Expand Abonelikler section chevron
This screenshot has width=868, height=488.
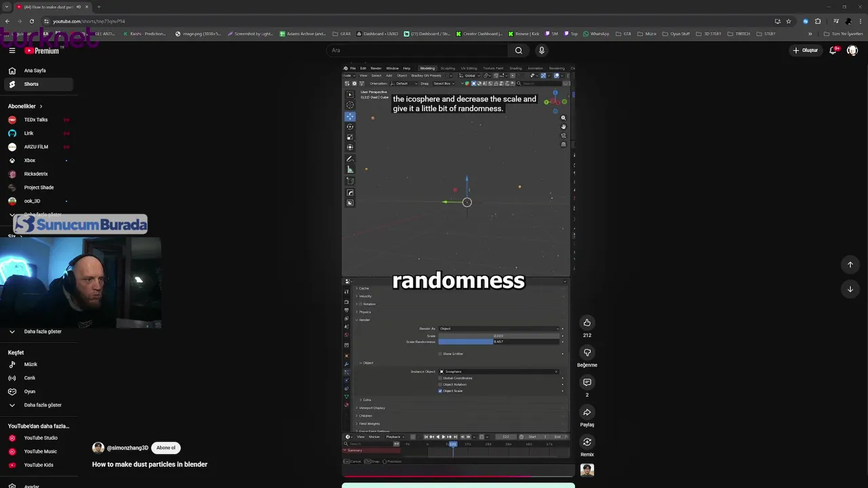coord(41,106)
